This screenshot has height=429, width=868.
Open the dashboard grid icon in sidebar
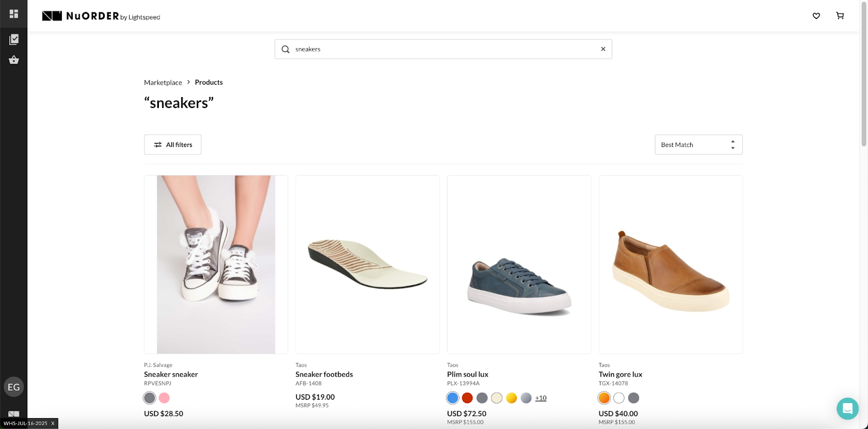coord(14,14)
